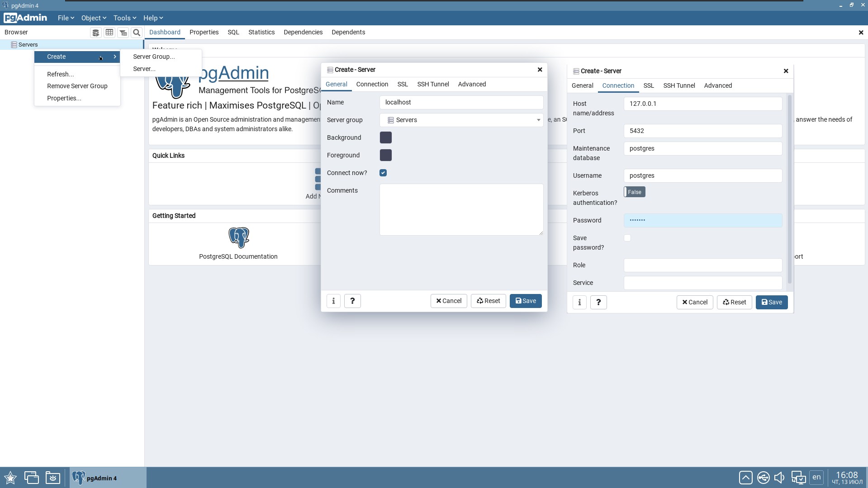
Task: Open Connection tab in the General dialog
Action: 372,84
